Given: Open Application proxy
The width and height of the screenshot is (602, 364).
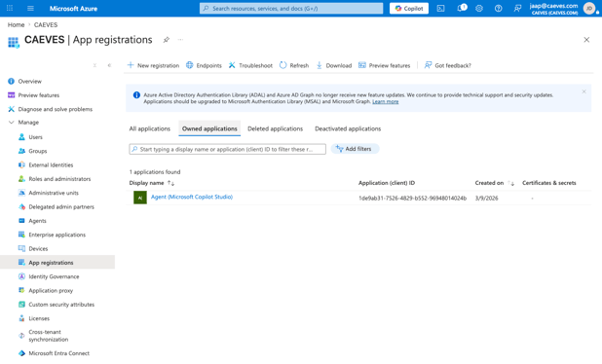Looking at the screenshot, I should pyautogui.click(x=46, y=290).
